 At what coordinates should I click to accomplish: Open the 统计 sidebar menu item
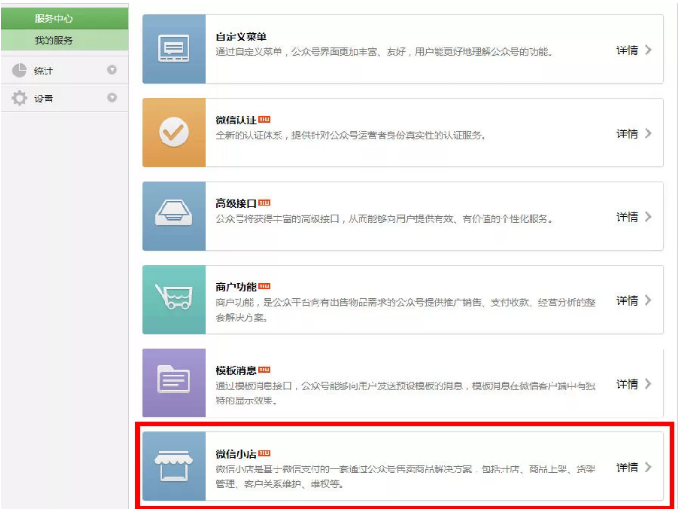(64, 70)
